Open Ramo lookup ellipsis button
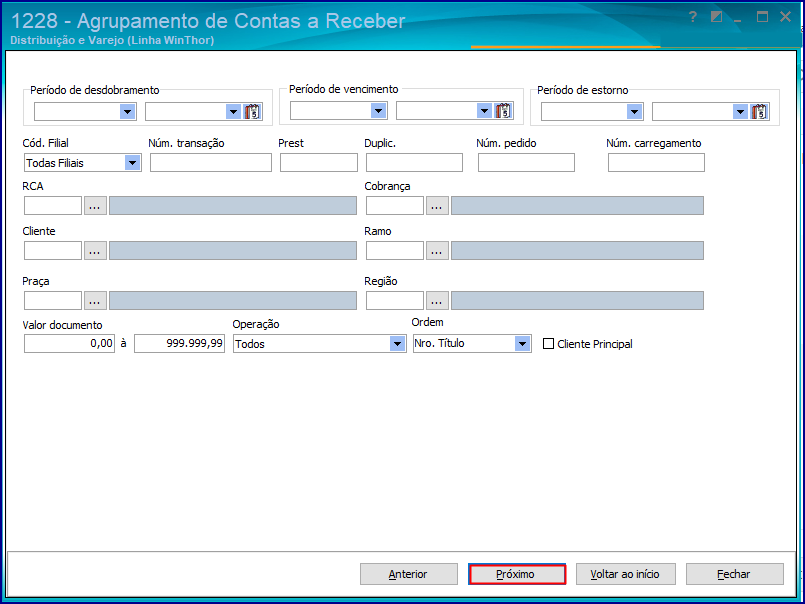805x604 pixels. click(x=437, y=251)
